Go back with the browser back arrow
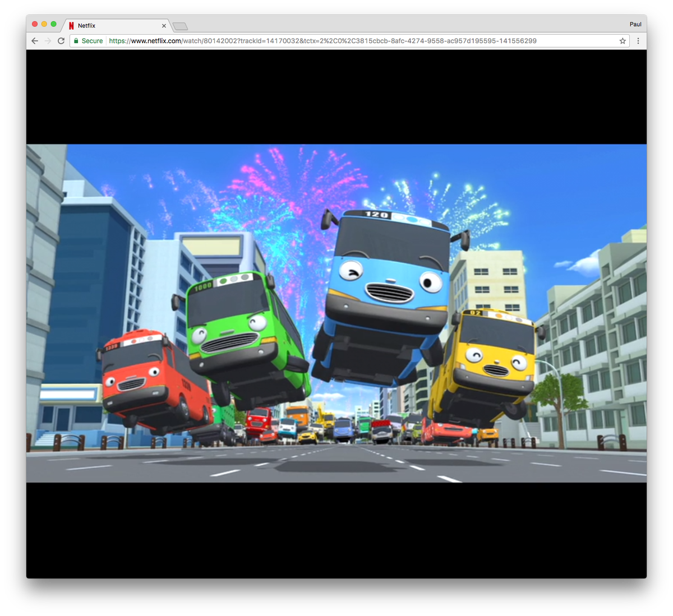The height and width of the screenshot is (616, 673). (35, 41)
